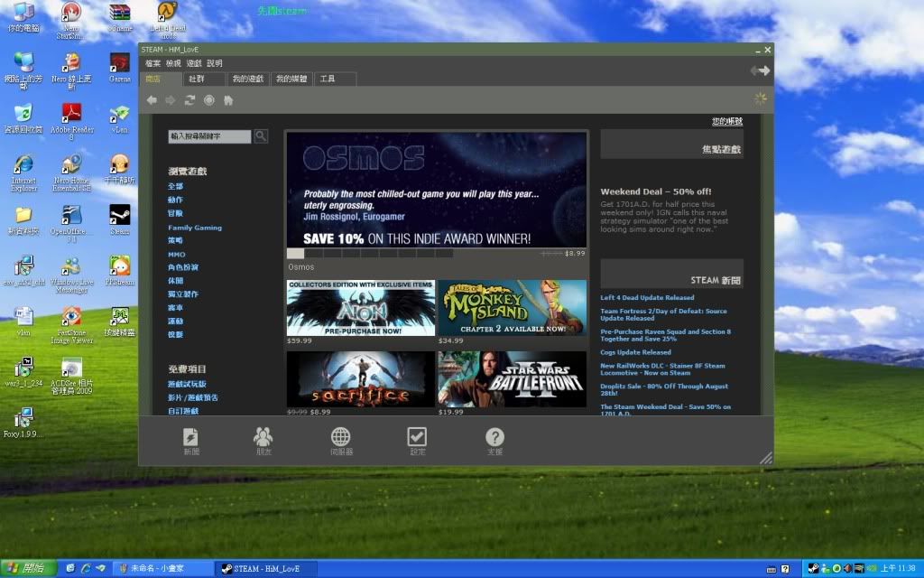Open the 說明 help menu in Steam
924x578 pixels.
coord(215,63)
